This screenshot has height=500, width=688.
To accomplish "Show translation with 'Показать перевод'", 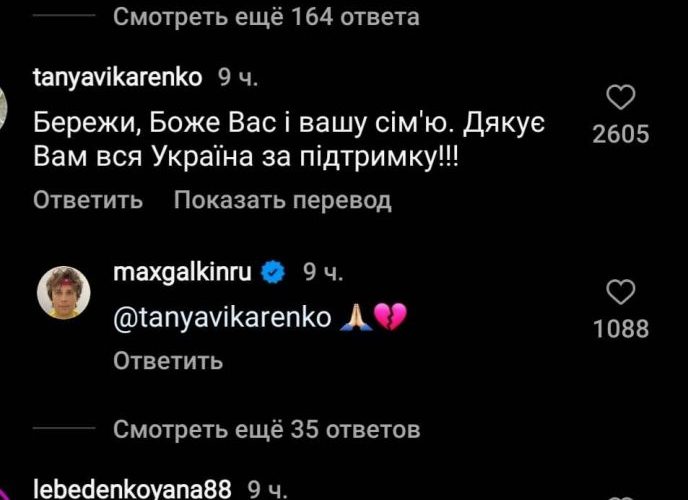I will click(x=283, y=200).
